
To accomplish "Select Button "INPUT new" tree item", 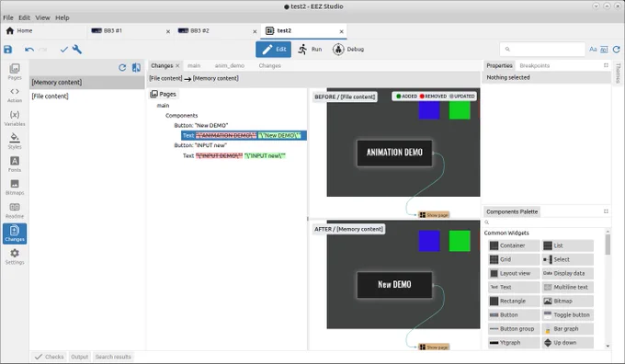I will click(x=200, y=145).
